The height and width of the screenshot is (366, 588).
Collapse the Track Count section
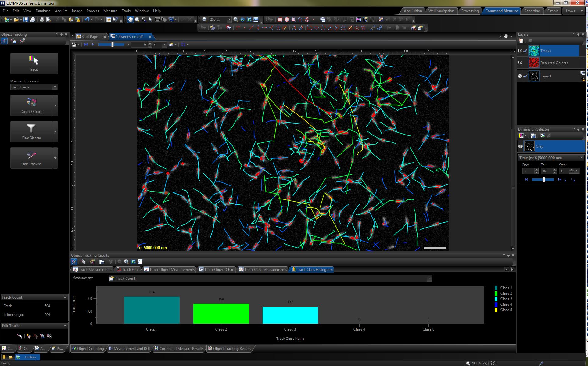pos(65,297)
